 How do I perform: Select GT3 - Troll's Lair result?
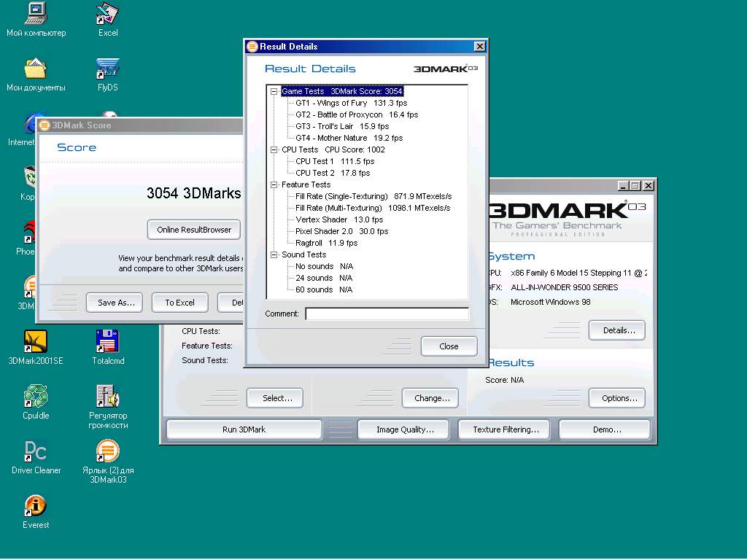(342, 126)
